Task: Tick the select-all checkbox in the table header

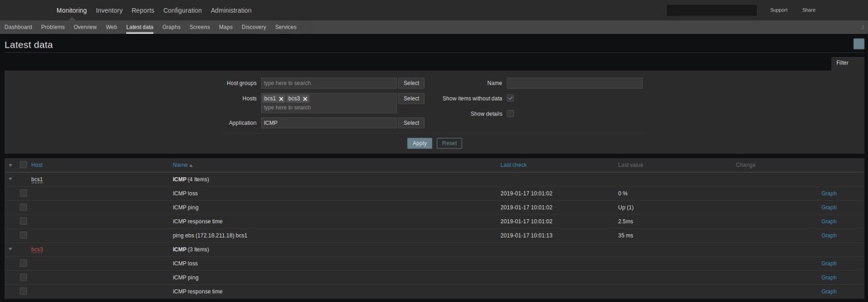Action: (x=24, y=165)
